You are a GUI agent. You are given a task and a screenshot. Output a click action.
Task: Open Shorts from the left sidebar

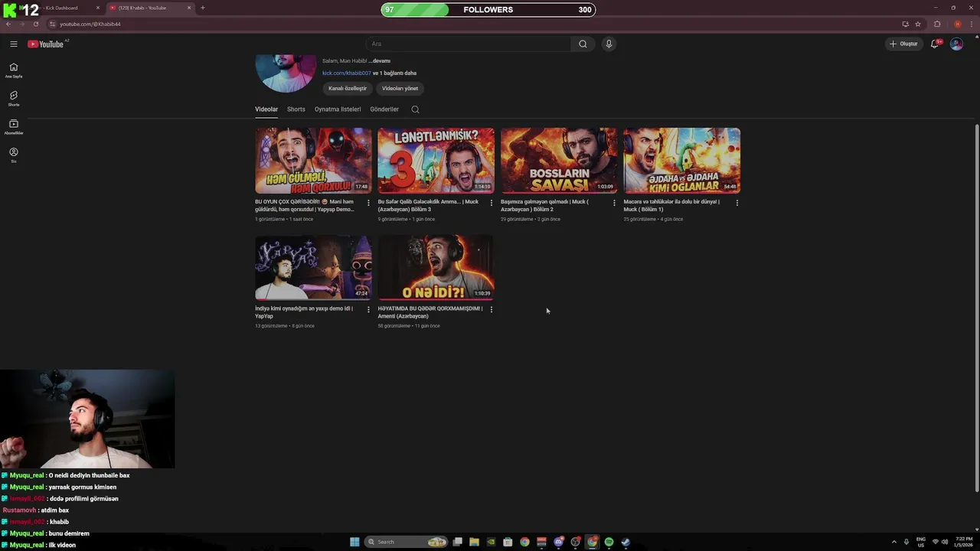click(13, 99)
